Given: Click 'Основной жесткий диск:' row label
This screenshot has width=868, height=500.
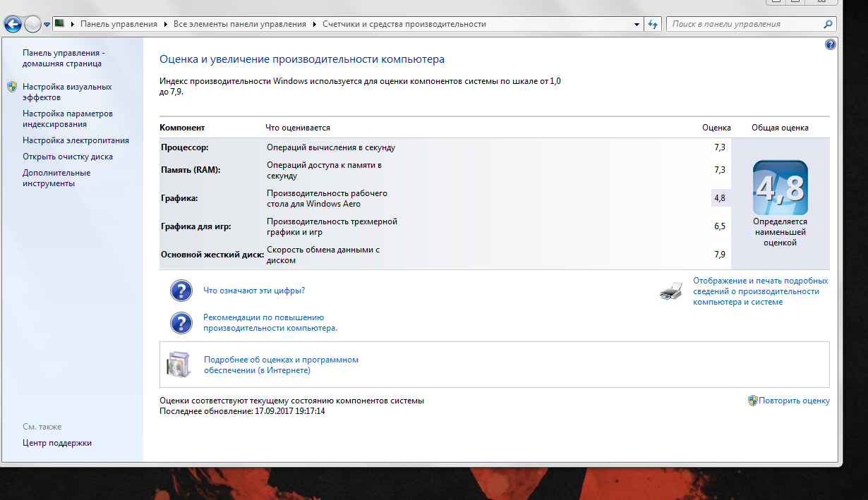Looking at the screenshot, I should [212, 255].
